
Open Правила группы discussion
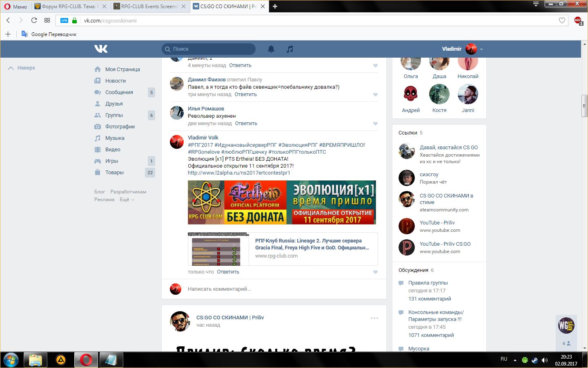(428, 283)
